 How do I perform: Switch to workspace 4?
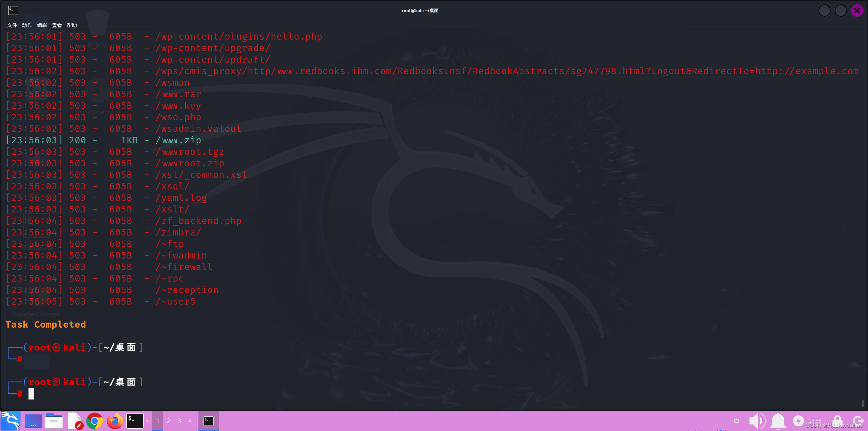190,421
